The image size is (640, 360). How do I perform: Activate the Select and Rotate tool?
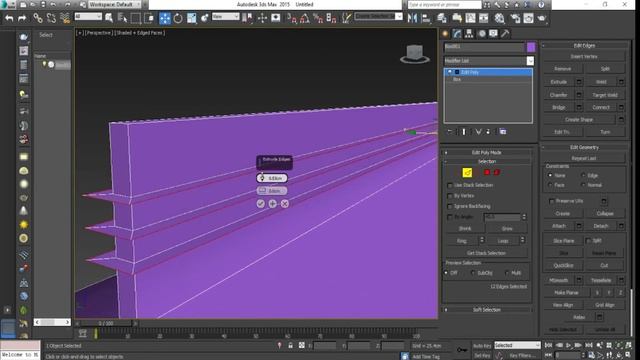178,18
